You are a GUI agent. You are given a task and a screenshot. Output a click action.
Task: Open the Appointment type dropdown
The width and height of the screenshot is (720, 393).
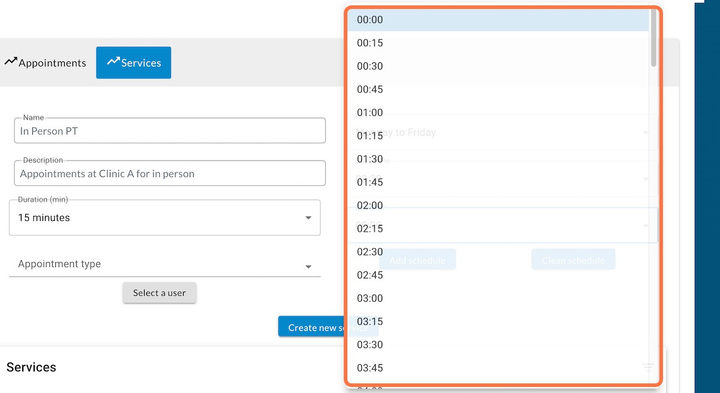click(x=165, y=264)
